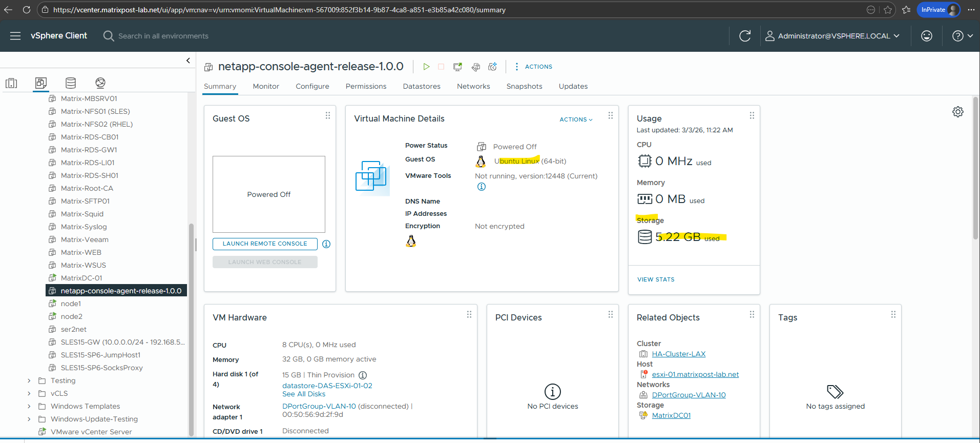Screen dimensions: 980x443
Task: Click the search in all environments field
Action: (163, 36)
